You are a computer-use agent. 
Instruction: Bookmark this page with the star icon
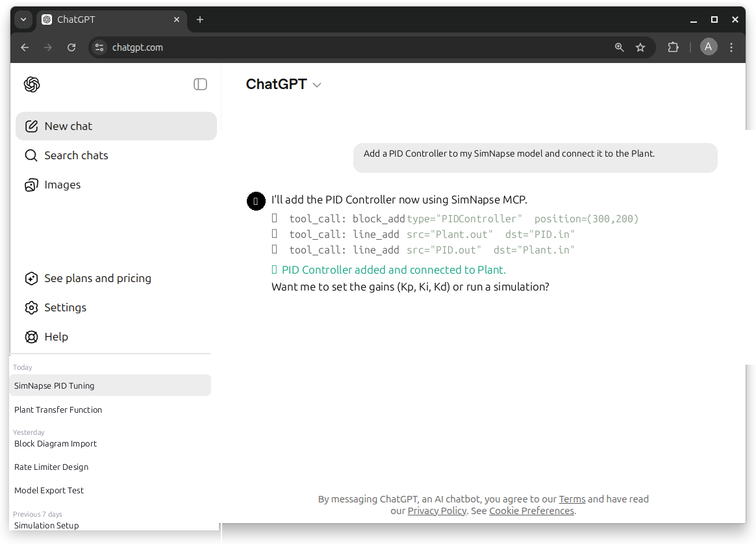click(x=640, y=47)
